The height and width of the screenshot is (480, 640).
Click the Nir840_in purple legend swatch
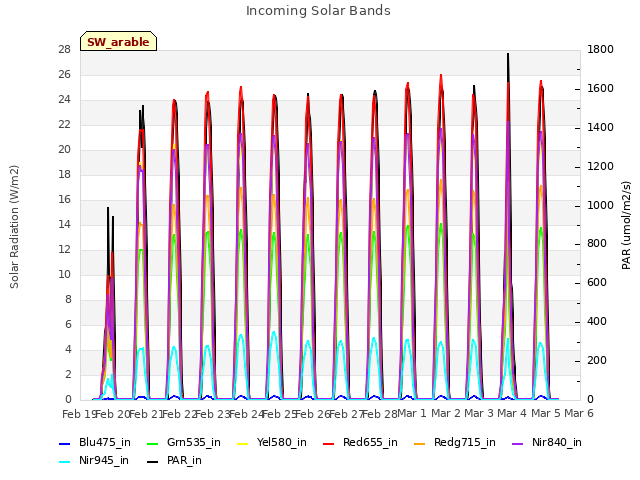coord(518,443)
